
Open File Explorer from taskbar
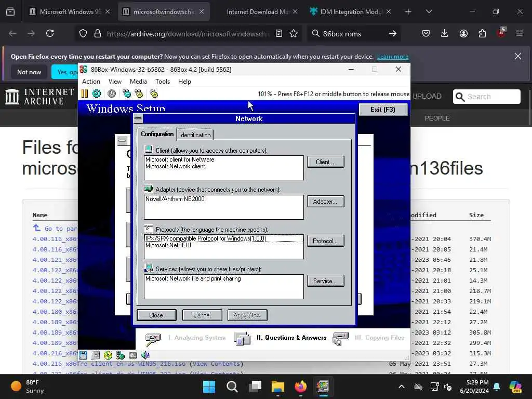[x=278, y=387]
